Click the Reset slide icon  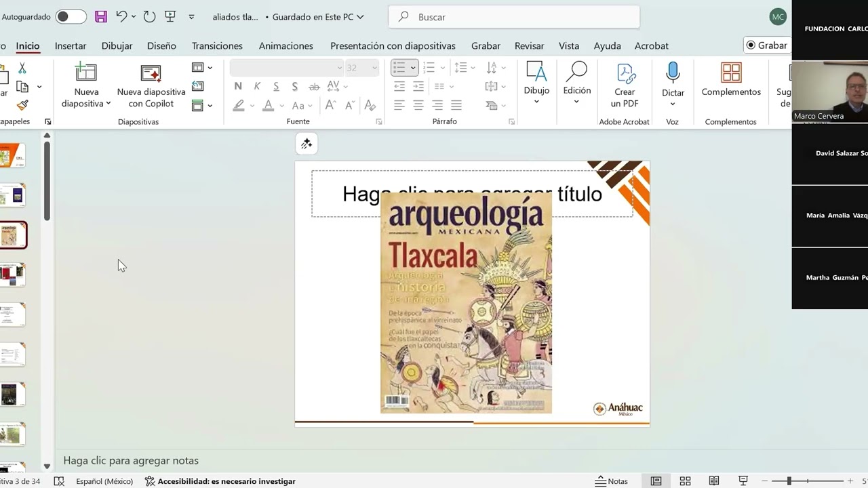197,86
